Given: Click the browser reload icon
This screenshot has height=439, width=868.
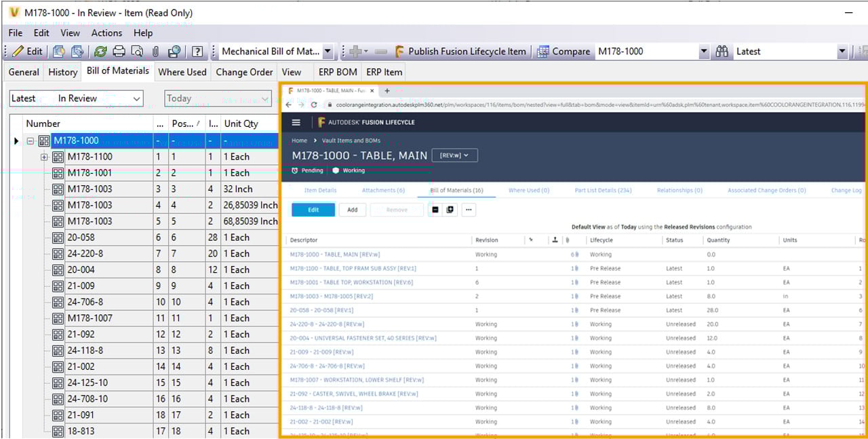Looking at the screenshot, I should coord(314,105).
